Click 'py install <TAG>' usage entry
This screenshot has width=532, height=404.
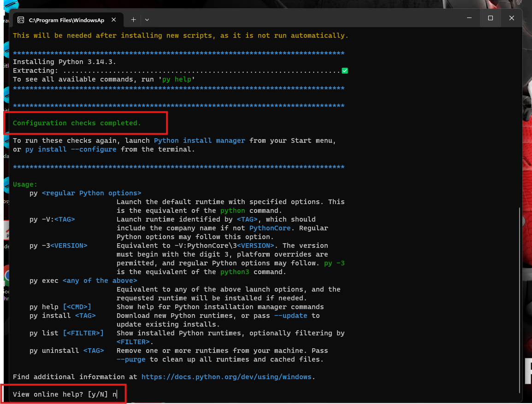(x=62, y=316)
